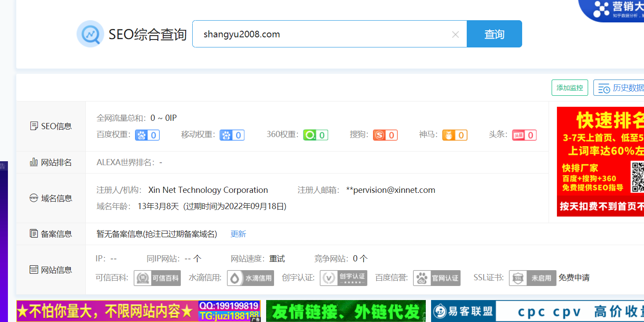Click the 创宇认证 certification badge
This screenshot has width=644, height=322.
point(343,278)
